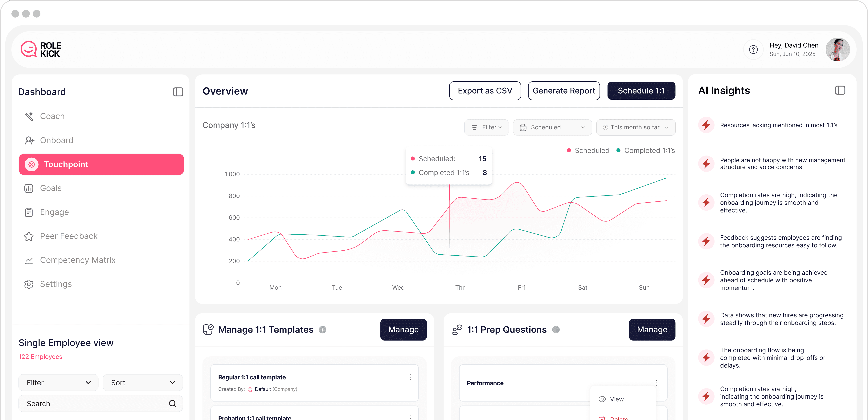Go to Touchpoint in sidebar

[x=101, y=164]
